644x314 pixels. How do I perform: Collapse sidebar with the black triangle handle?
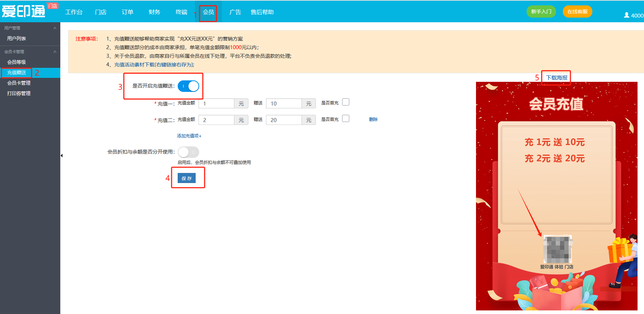coord(62,155)
